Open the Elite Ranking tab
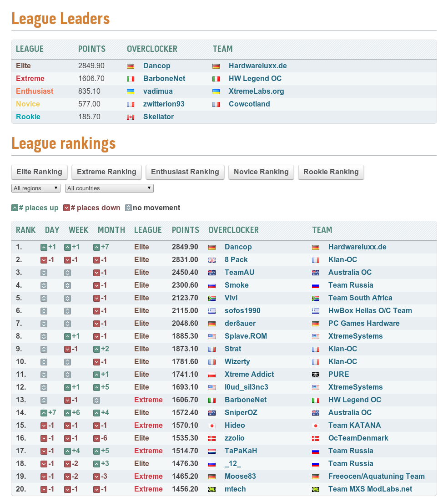The height and width of the screenshot is (497, 448). coord(39,172)
